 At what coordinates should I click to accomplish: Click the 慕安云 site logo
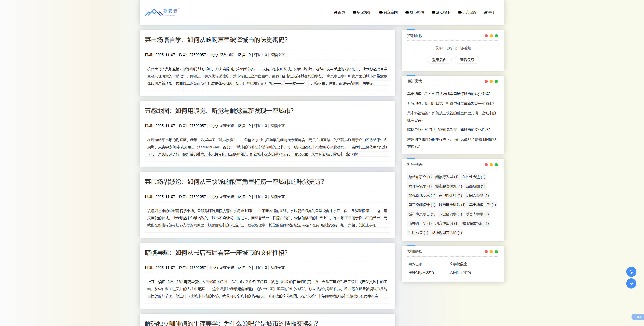pyautogui.click(x=162, y=12)
